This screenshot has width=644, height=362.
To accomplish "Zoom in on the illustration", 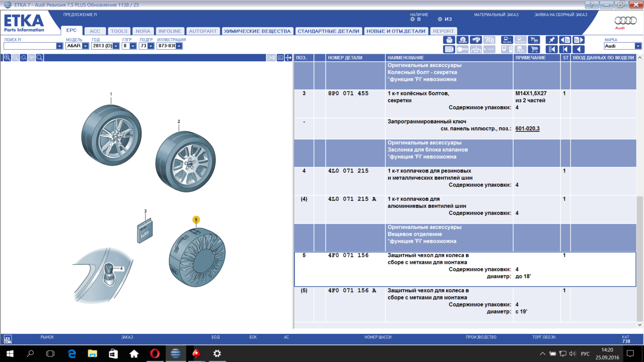I will [x=7, y=58].
